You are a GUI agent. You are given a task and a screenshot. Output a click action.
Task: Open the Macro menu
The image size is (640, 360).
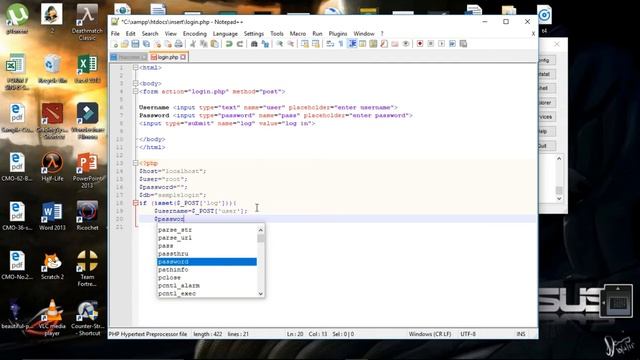tap(298, 33)
